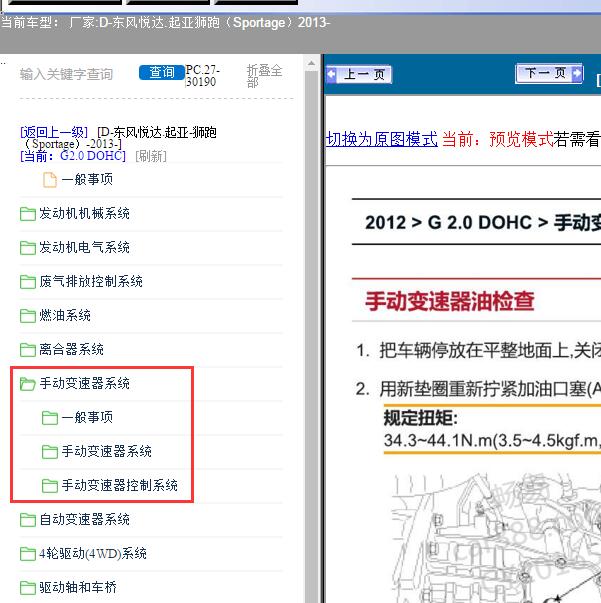
Task: Click folder icon next to 发动机机械系统
Action: [28, 214]
